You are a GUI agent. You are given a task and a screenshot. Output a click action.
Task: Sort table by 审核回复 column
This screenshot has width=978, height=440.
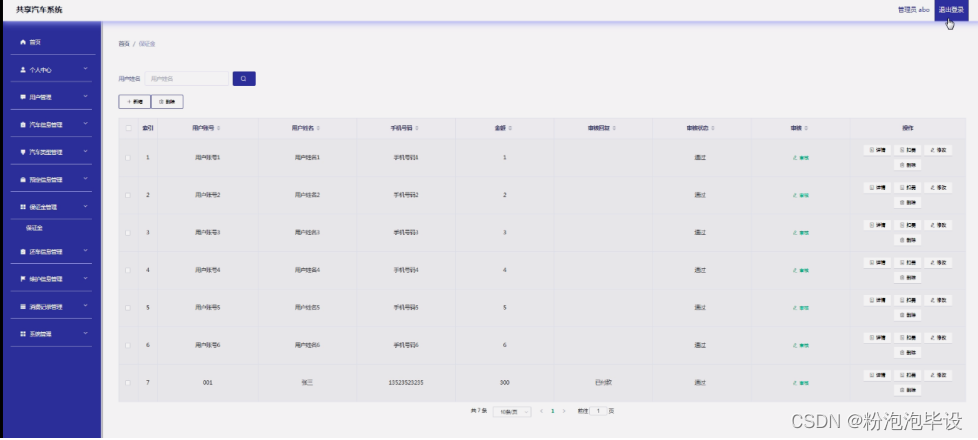(x=614, y=128)
